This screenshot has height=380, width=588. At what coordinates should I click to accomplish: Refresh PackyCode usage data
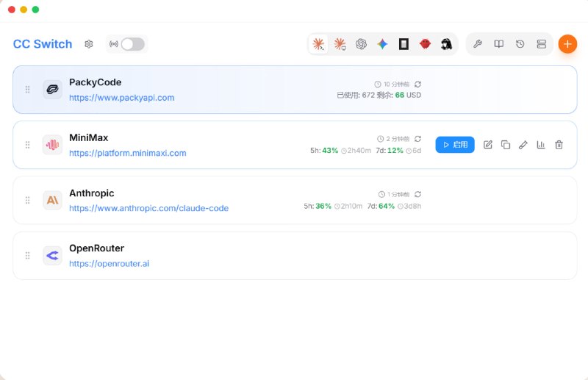[x=417, y=84]
